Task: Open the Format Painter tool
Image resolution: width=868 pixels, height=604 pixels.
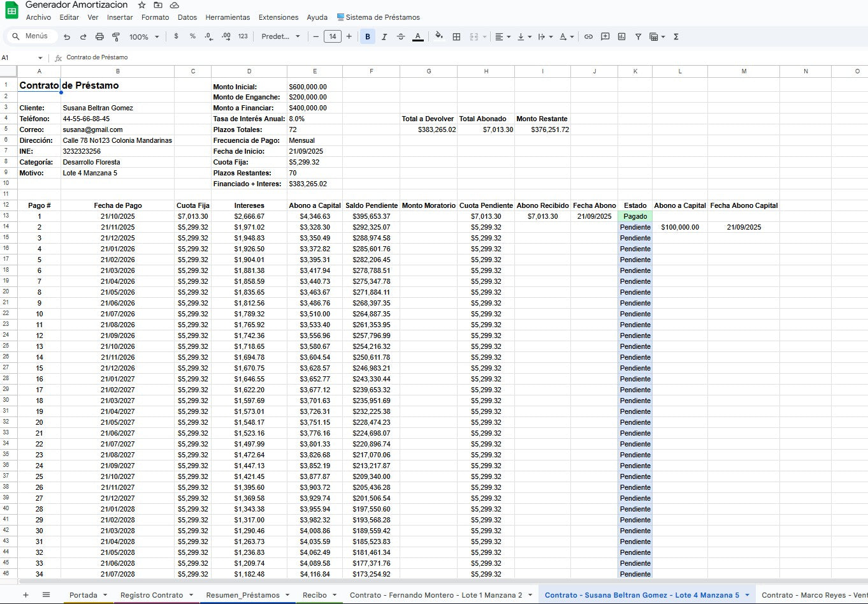Action: [x=115, y=36]
